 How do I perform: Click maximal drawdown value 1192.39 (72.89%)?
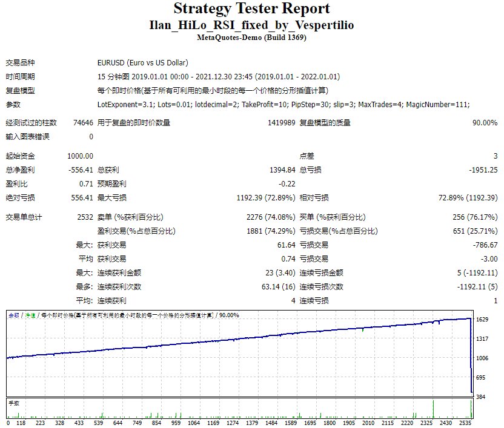coord(266,198)
